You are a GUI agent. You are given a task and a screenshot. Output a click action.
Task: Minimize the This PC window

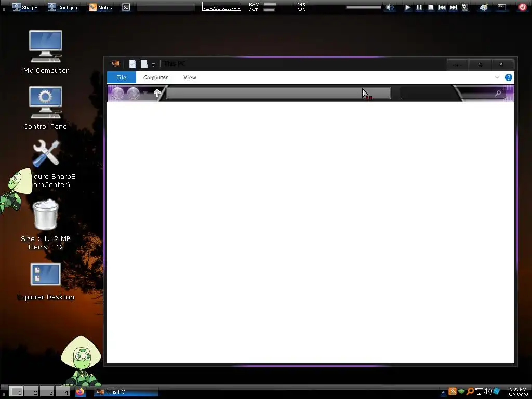coord(457,64)
